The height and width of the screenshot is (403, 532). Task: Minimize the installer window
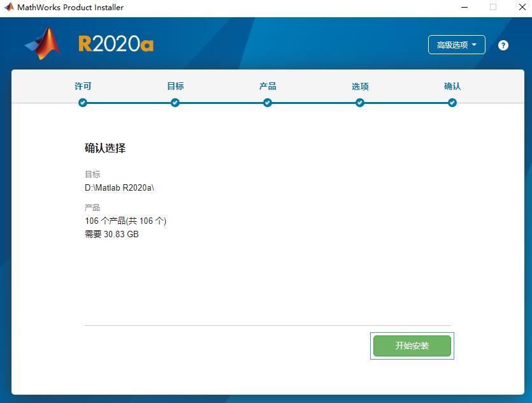[464, 7]
